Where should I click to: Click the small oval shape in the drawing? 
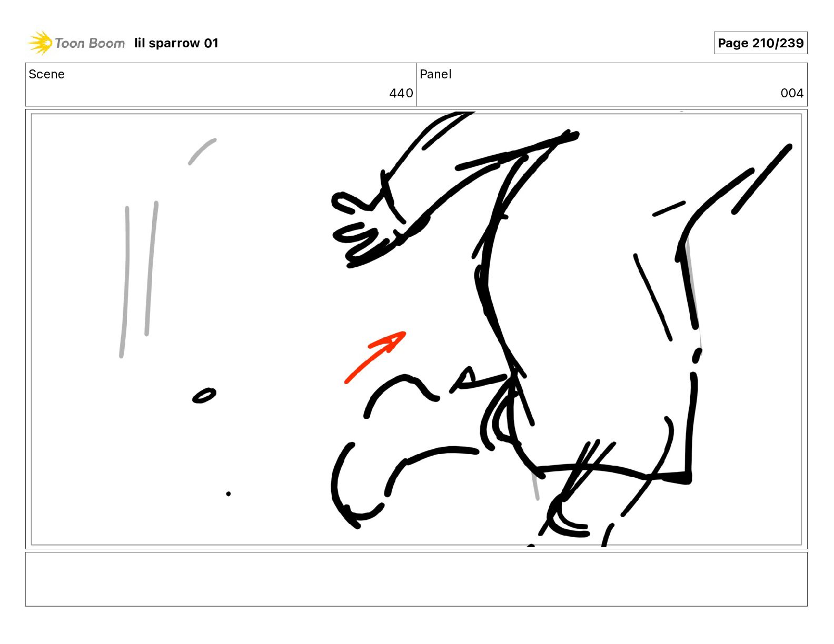[204, 396]
